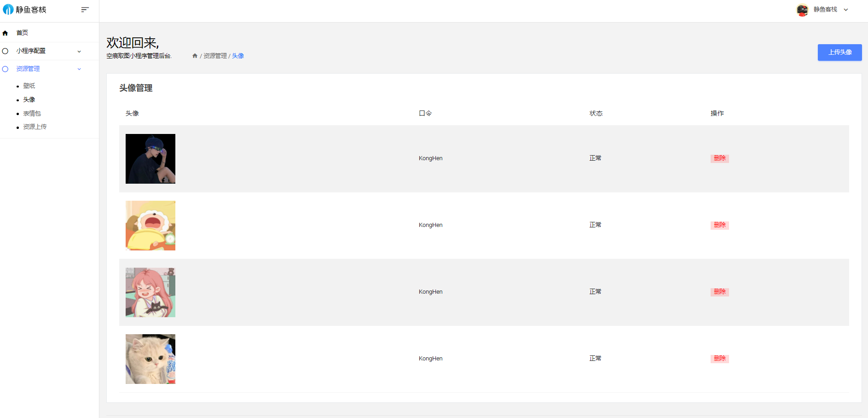Screen dimensions: 868x418
Task: Click the breadcrumb home icon
Action: (x=195, y=56)
